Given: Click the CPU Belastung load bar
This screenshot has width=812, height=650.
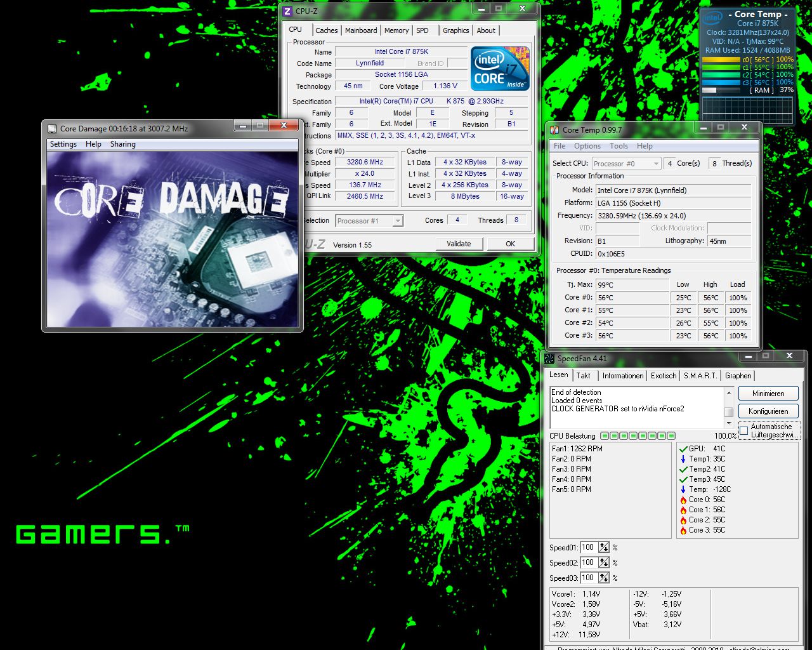Looking at the screenshot, I should 638,436.
